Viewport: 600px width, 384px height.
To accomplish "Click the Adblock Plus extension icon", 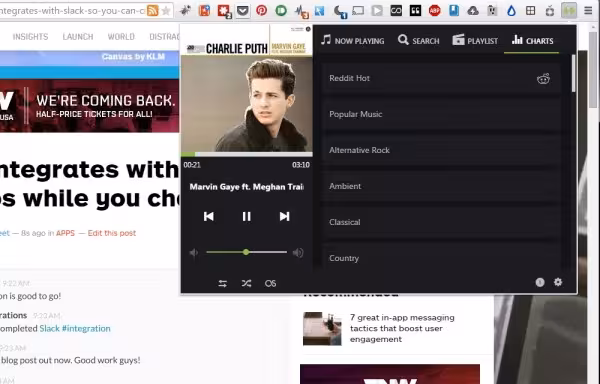I will click(x=434, y=10).
